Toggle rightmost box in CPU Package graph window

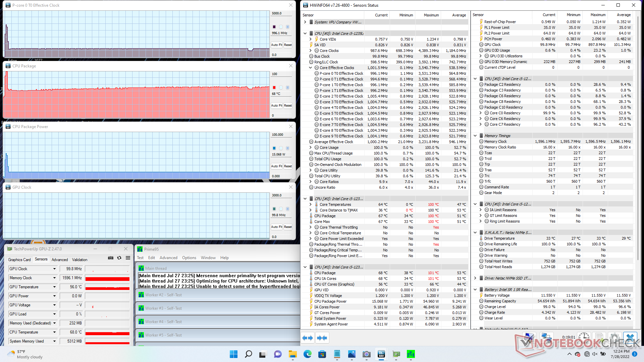pyautogui.click(x=287, y=87)
